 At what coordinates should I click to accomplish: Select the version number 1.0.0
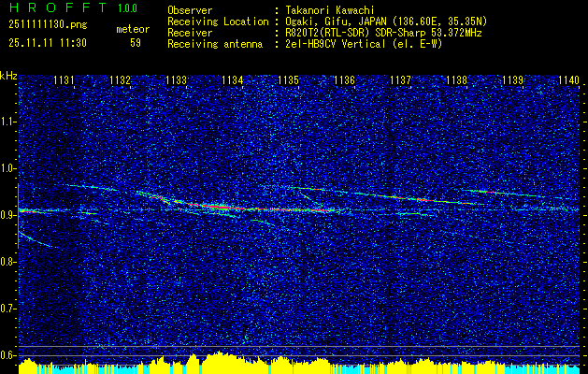tap(127, 8)
